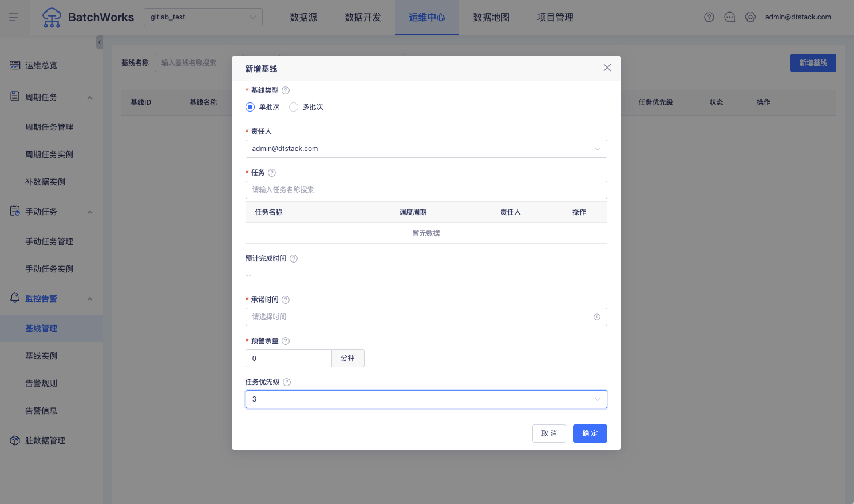Viewport: 854px width, 504px height.
Task: Click help icon next to 任务优先级
Action: 287,382
